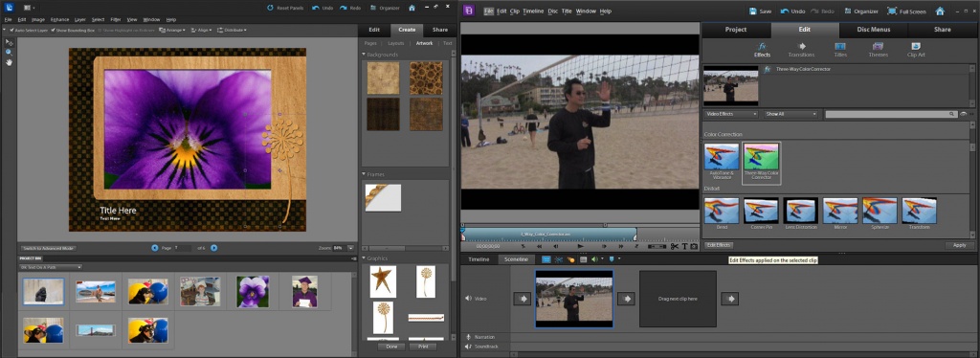Open the Clip Art panel icon

pos(916,50)
